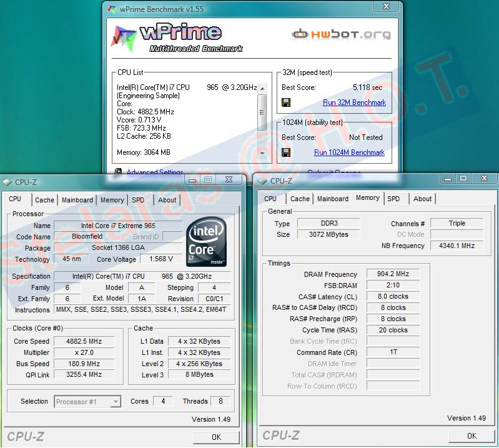The image size is (499, 448).
Task: Click the Revision value C0/C1
Action: pos(214,299)
